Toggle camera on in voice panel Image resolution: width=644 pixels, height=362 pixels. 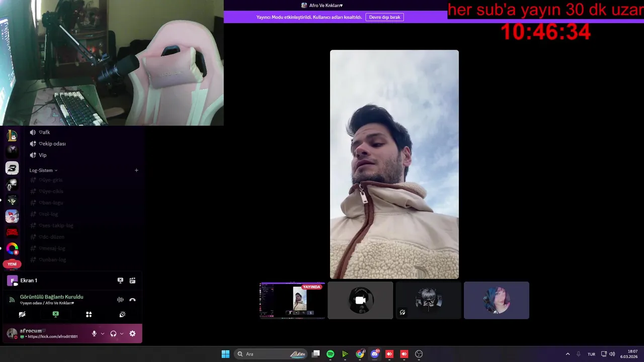pos(22,314)
